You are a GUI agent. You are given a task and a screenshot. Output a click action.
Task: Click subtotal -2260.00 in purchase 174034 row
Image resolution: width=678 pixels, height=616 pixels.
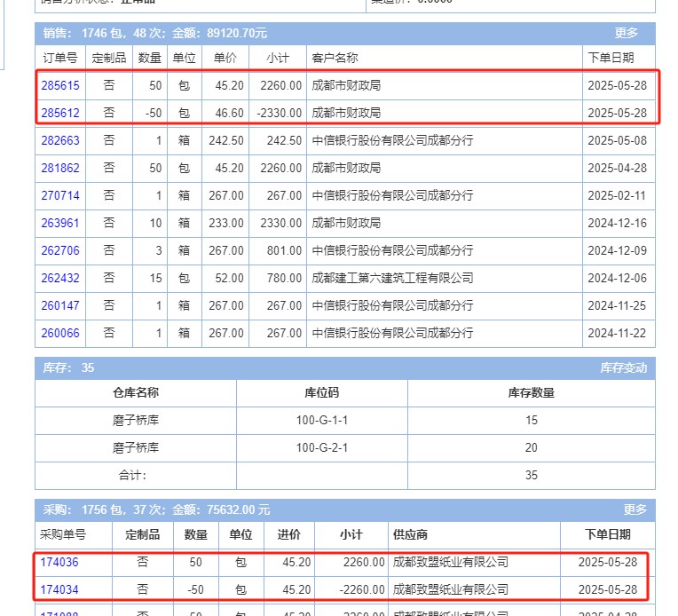tap(362, 589)
